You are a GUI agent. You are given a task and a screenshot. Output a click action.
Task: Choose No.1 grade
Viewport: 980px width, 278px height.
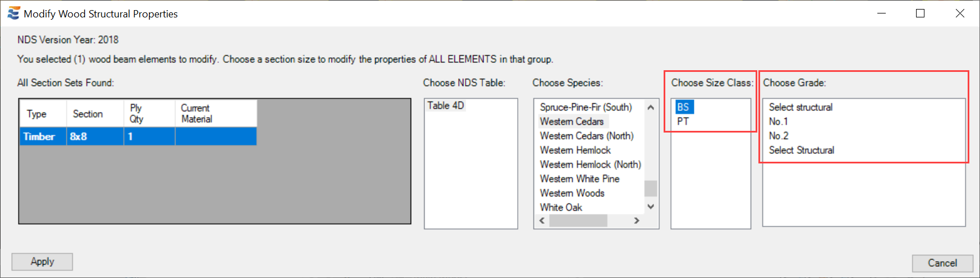(x=778, y=121)
